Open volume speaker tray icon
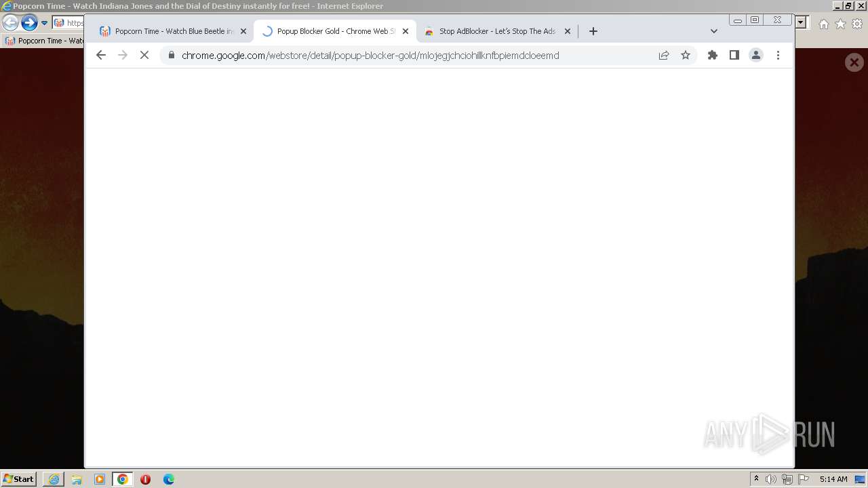 771,479
